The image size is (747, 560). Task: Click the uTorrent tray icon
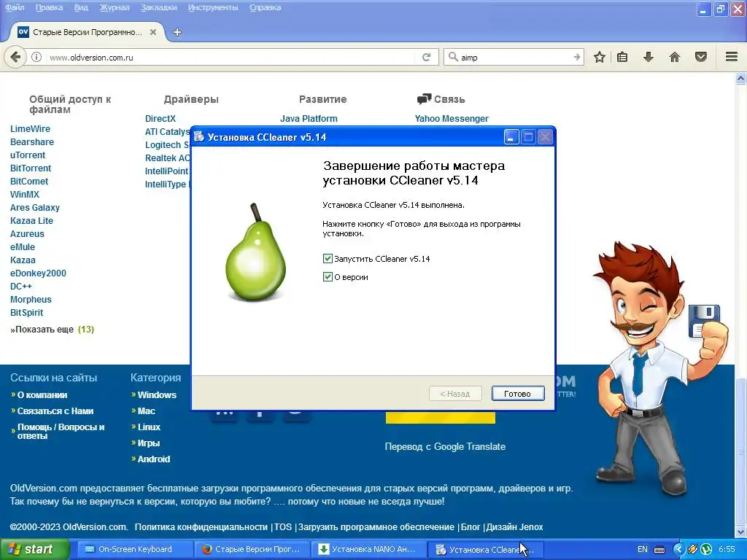coord(706,549)
